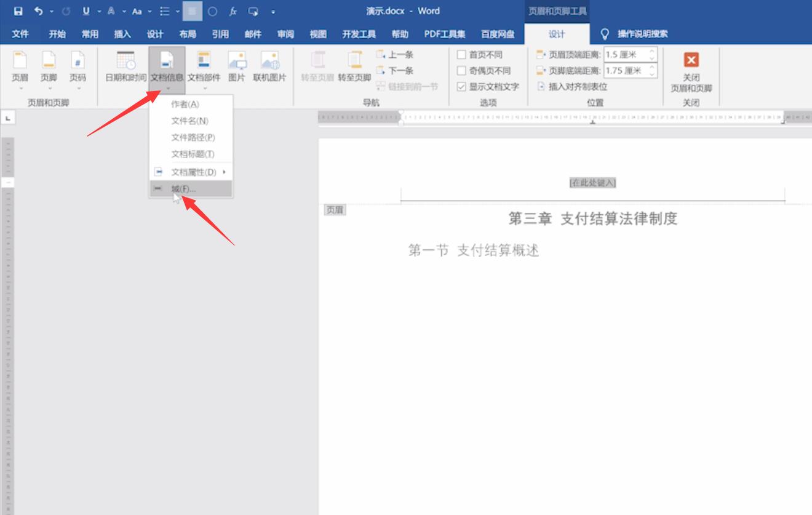Image resolution: width=812 pixels, height=515 pixels.
Task: Click the lightbulb 操作说明搜索 search box
Action: [634, 34]
